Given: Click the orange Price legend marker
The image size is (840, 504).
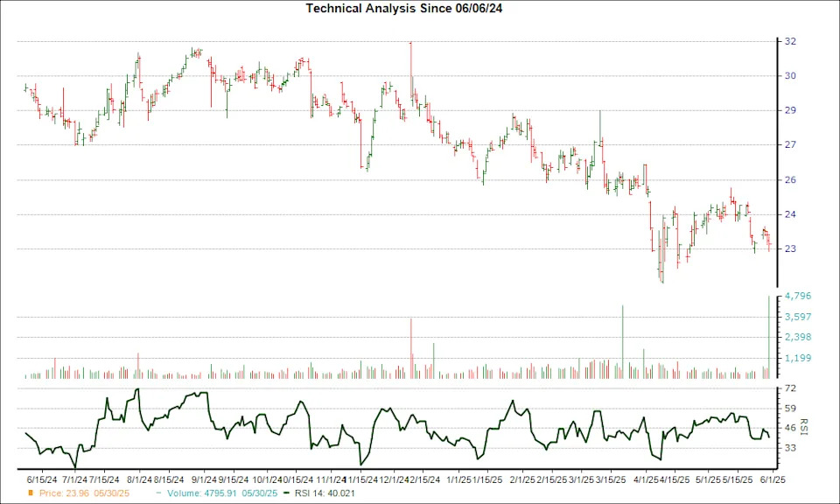Looking at the screenshot, I should 31,493.
